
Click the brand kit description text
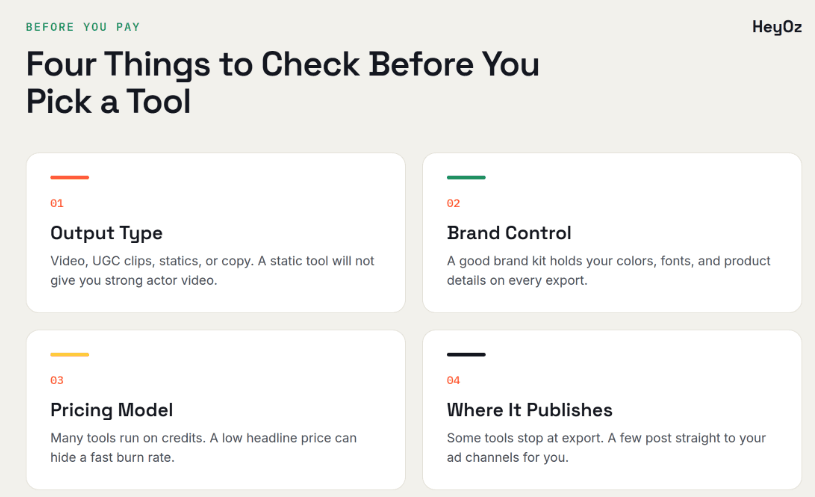[x=609, y=270]
